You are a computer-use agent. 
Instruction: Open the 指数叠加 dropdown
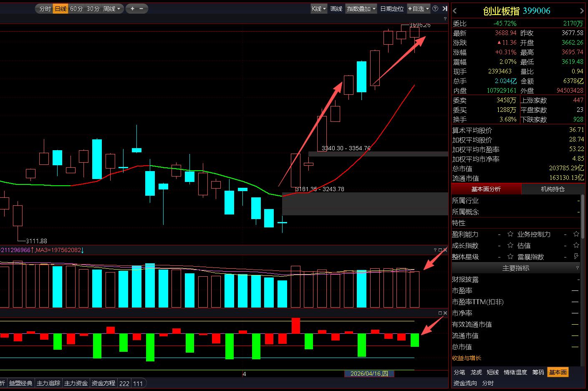pyautogui.click(x=361, y=9)
